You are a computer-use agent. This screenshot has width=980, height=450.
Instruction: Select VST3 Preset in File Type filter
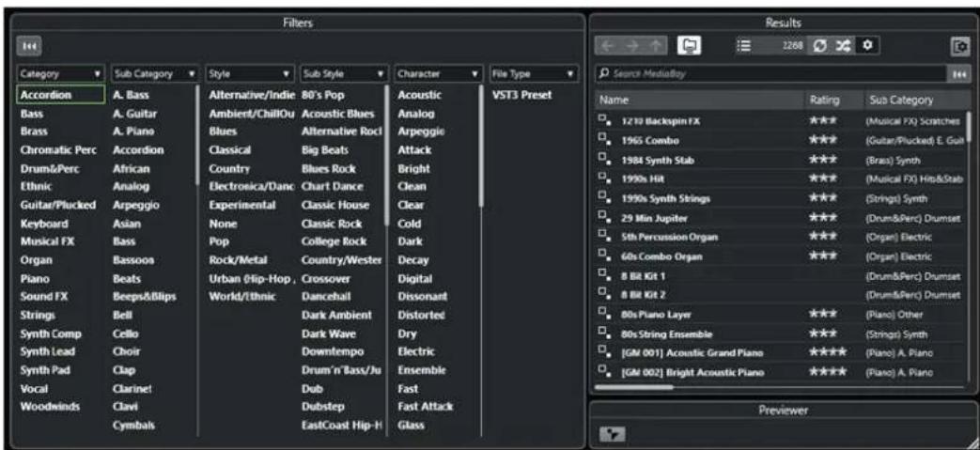point(521,95)
